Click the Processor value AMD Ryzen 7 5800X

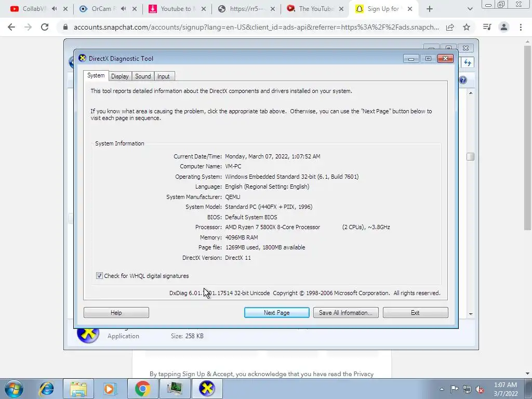pos(272,227)
